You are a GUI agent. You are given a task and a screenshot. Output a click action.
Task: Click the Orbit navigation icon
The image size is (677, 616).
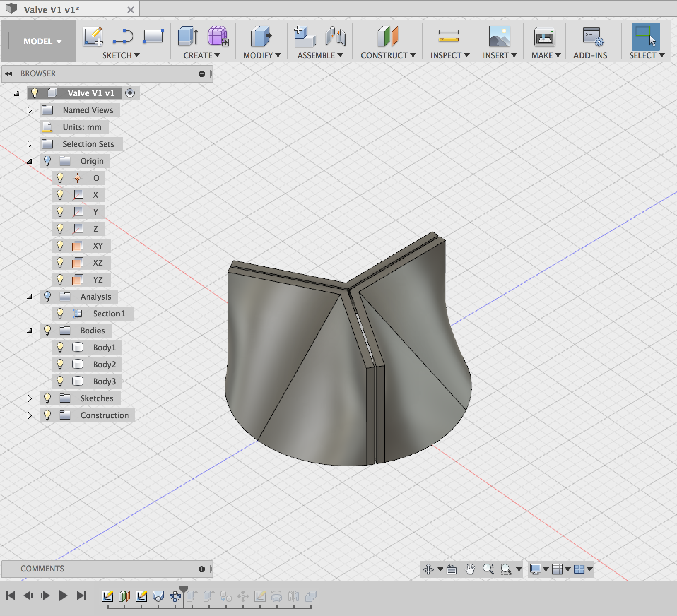tap(428, 569)
